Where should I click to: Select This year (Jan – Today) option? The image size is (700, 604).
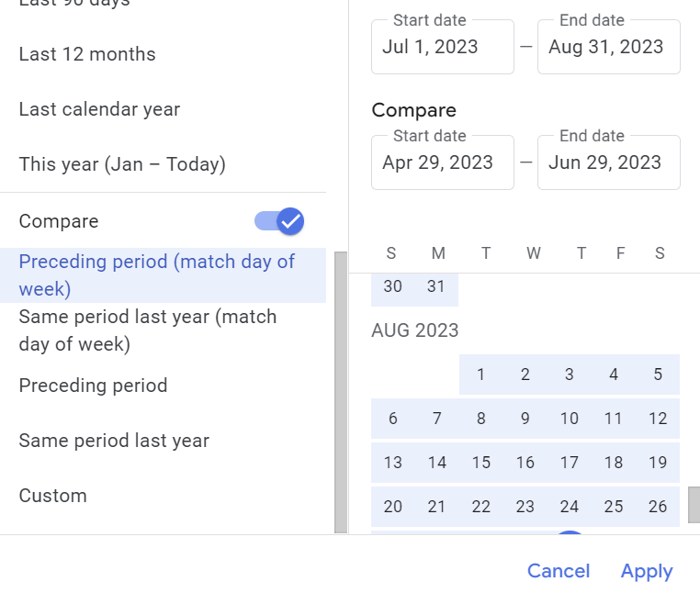163,164
